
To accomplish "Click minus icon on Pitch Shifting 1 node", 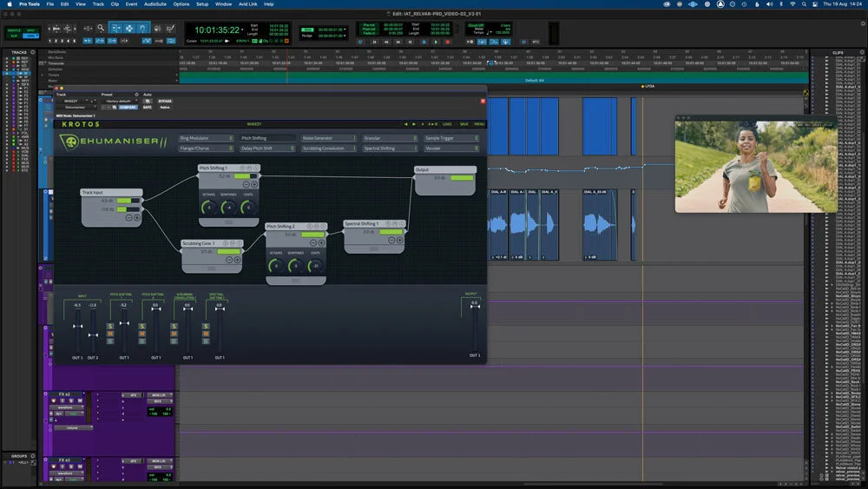I will point(247,184).
